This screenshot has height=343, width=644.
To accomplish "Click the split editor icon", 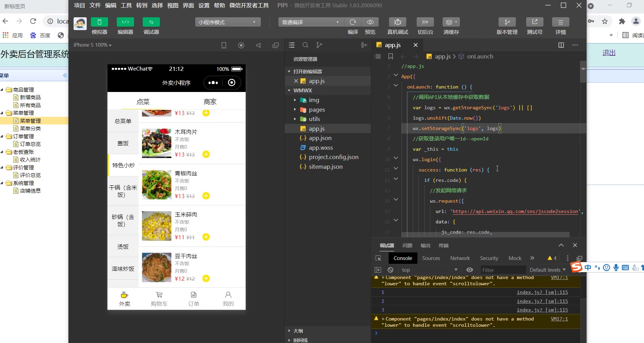I will pos(561,45).
